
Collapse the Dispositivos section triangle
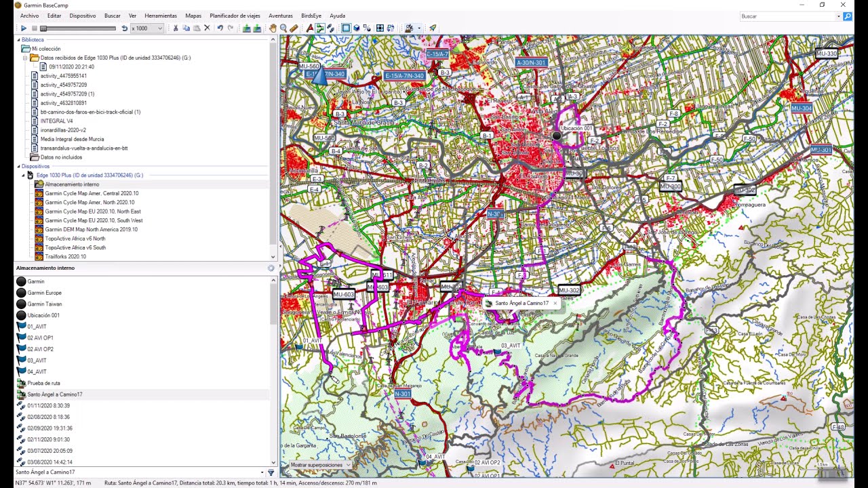(x=18, y=166)
